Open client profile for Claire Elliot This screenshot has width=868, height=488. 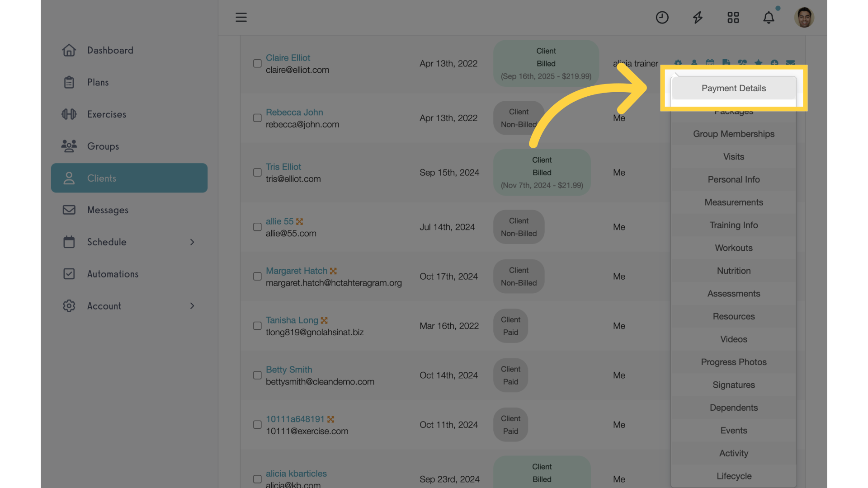(x=288, y=58)
